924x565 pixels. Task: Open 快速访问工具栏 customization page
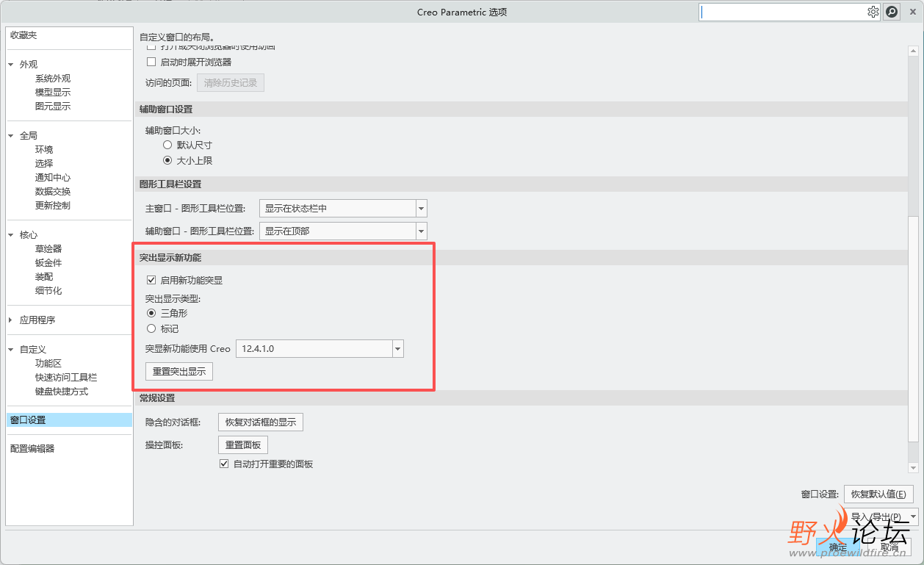[66, 378]
